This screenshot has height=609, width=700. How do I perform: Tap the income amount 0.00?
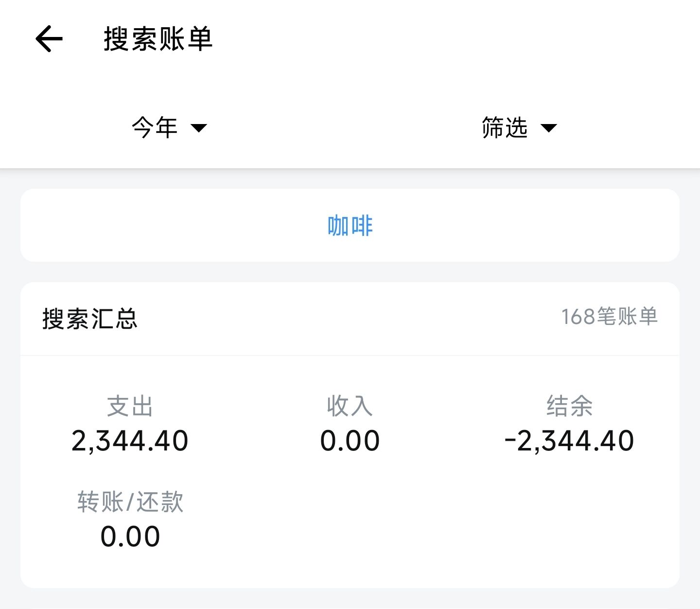pos(350,441)
